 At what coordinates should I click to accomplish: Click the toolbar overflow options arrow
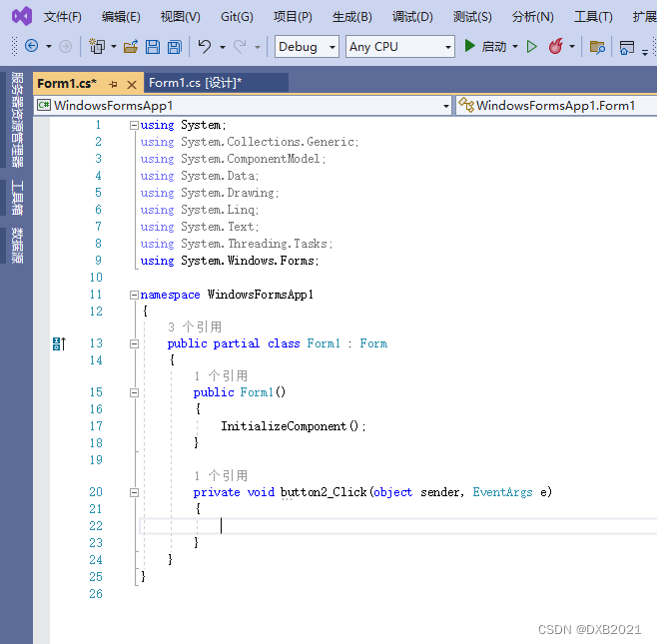tap(645, 52)
